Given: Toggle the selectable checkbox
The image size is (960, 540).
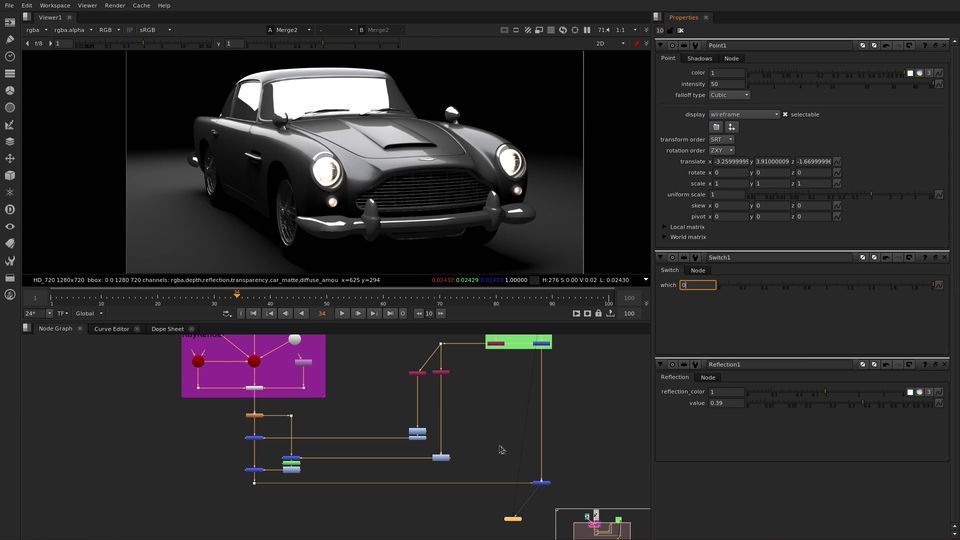Looking at the screenshot, I should [x=785, y=115].
